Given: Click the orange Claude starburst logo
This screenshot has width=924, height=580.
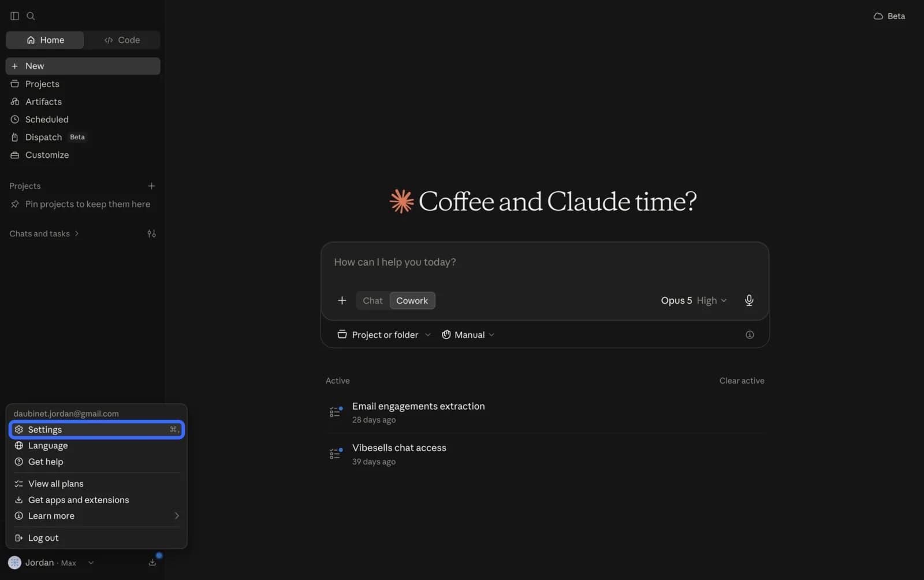Looking at the screenshot, I should 402,201.
